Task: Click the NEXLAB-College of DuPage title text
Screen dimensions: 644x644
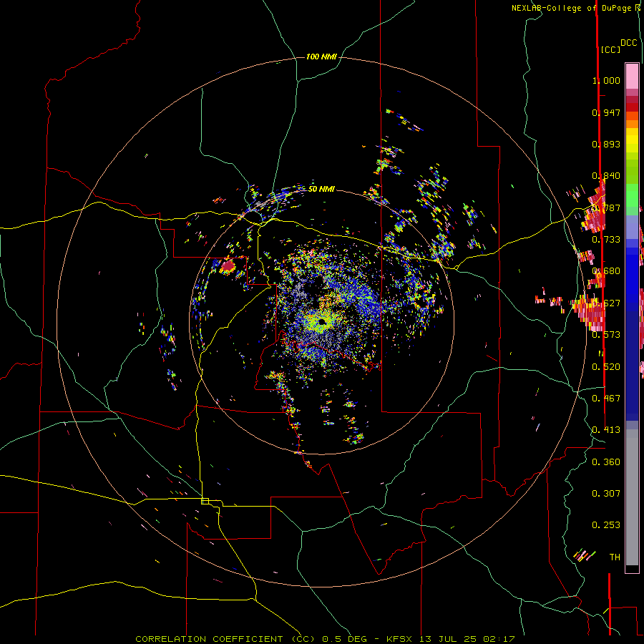Action: [572, 8]
